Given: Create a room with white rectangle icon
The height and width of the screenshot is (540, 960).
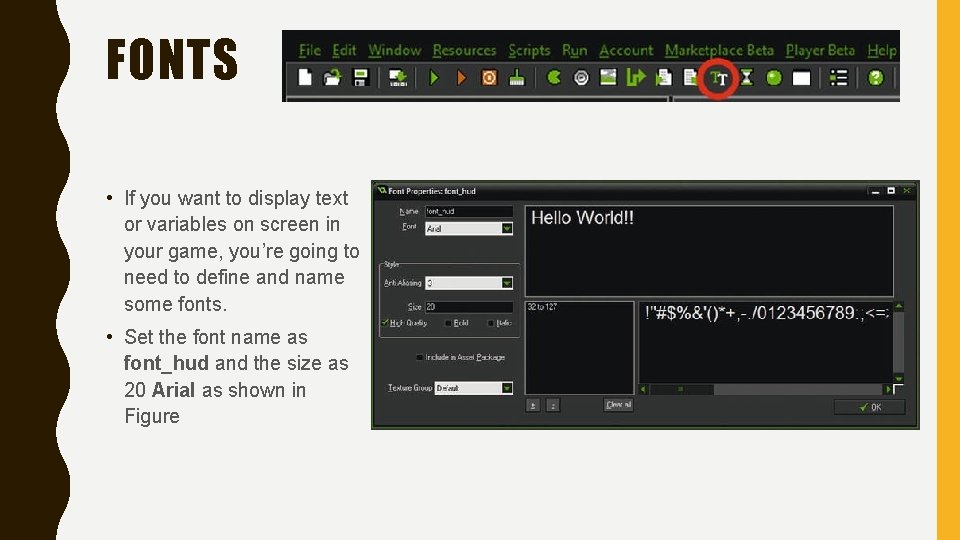Looking at the screenshot, I should tap(801, 78).
